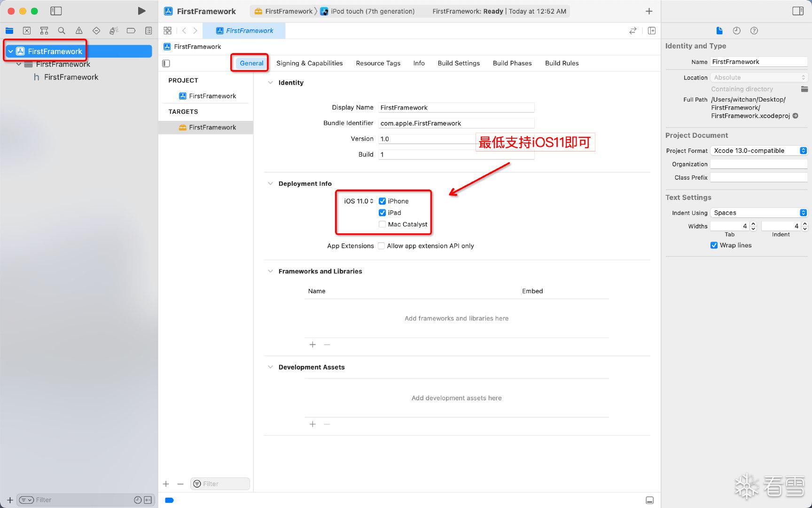The height and width of the screenshot is (508, 812).
Task: Toggle the Wrap lines checkbox
Action: tap(714, 245)
